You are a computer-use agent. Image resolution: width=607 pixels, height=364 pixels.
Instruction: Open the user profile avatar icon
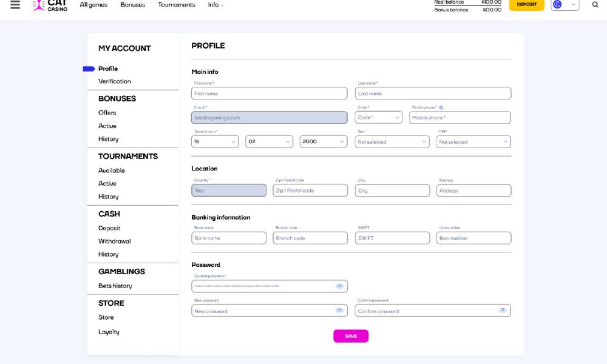557,5
